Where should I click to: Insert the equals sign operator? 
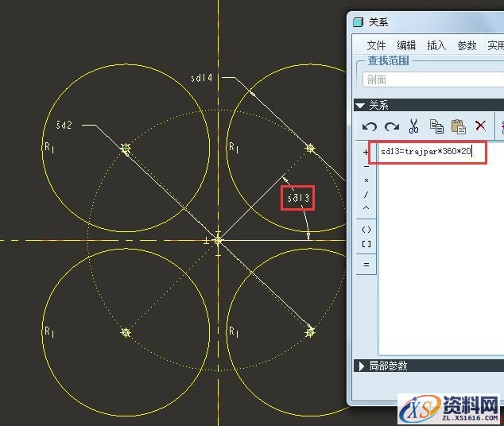(x=366, y=265)
